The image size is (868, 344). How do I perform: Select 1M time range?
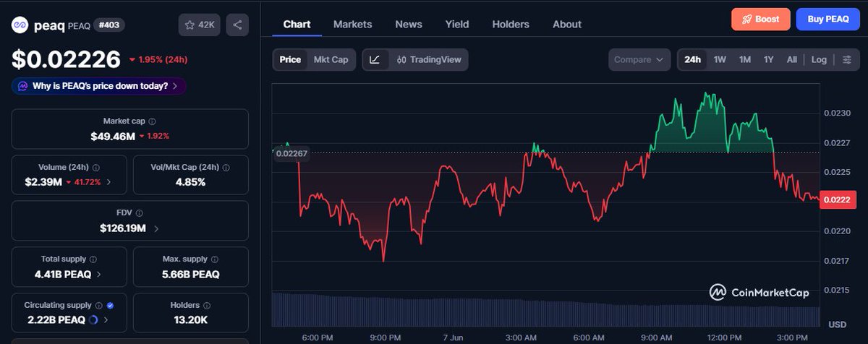point(745,59)
